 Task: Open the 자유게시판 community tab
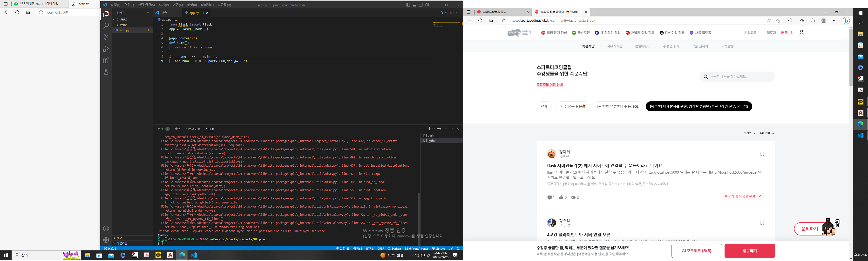615,46
